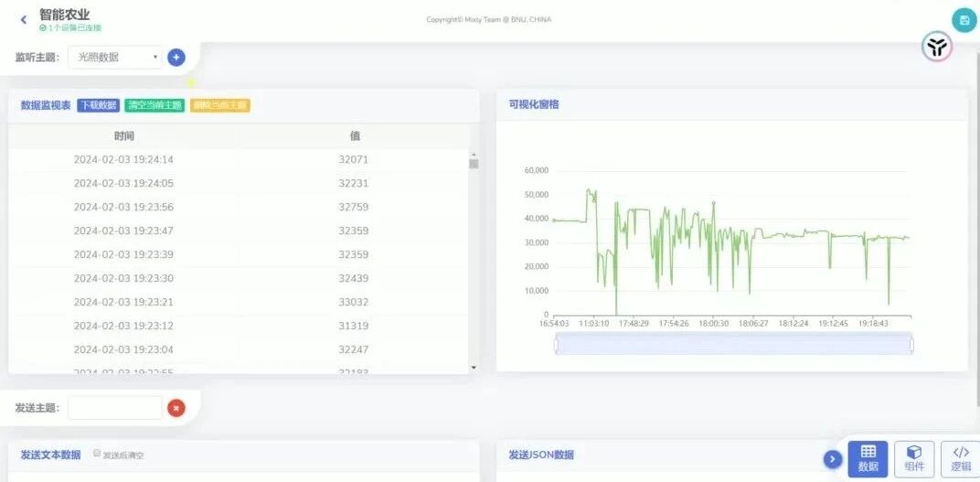980x482 pixels.
Task: Click the Copyright Mixly Team text
Action: pos(489,19)
